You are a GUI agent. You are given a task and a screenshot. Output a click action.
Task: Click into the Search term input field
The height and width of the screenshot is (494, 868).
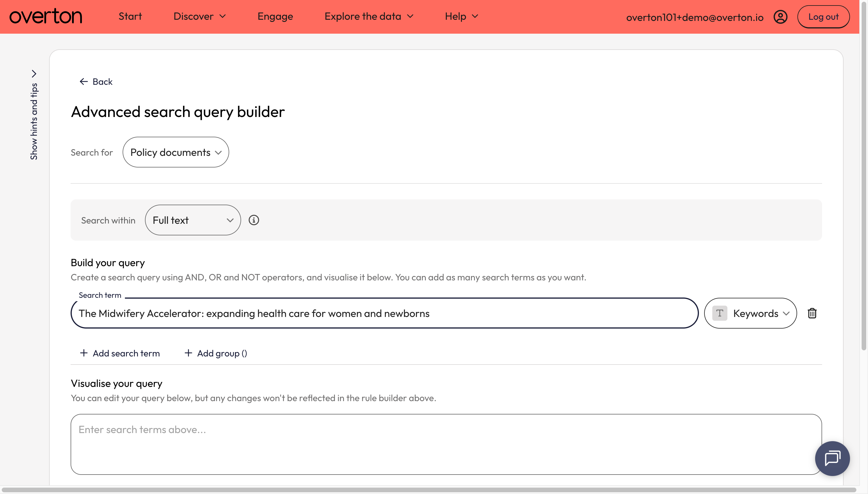click(x=384, y=313)
